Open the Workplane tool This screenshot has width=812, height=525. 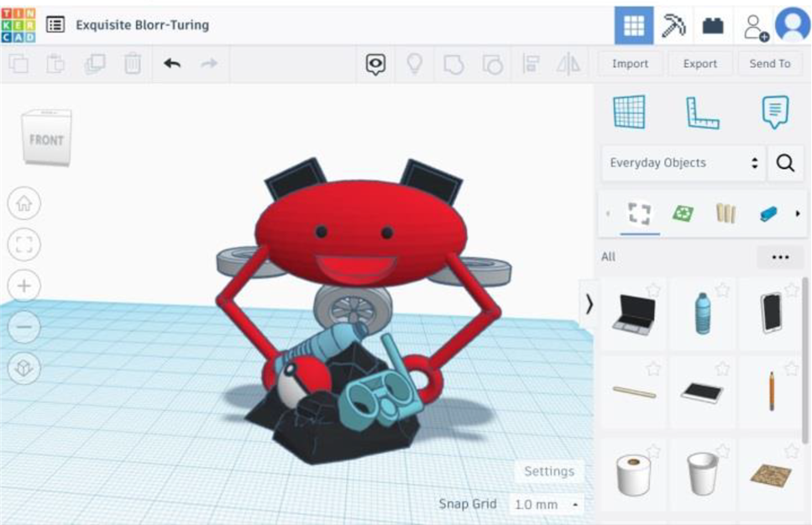pyautogui.click(x=629, y=113)
